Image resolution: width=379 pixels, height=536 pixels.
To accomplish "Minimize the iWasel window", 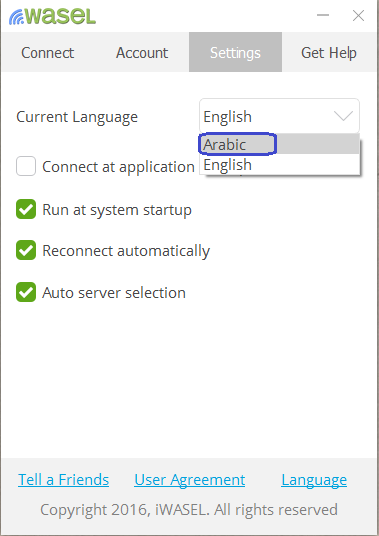I will click(323, 15).
